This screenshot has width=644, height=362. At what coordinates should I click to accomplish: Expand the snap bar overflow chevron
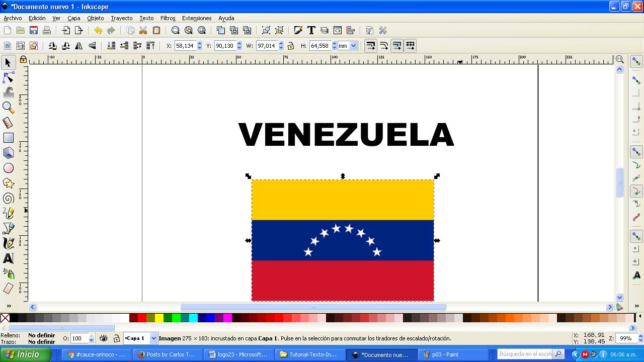[636, 306]
